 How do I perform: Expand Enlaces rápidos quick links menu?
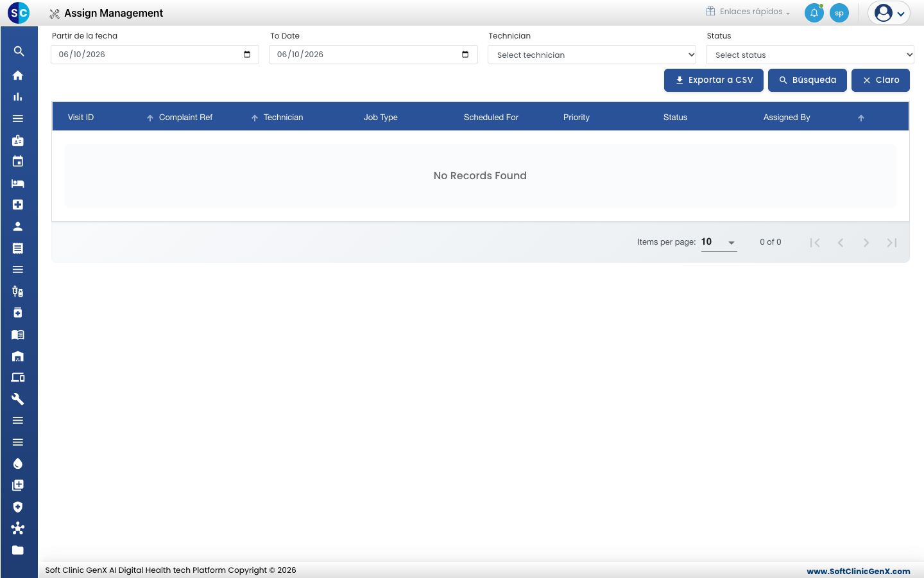tap(748, 12)
